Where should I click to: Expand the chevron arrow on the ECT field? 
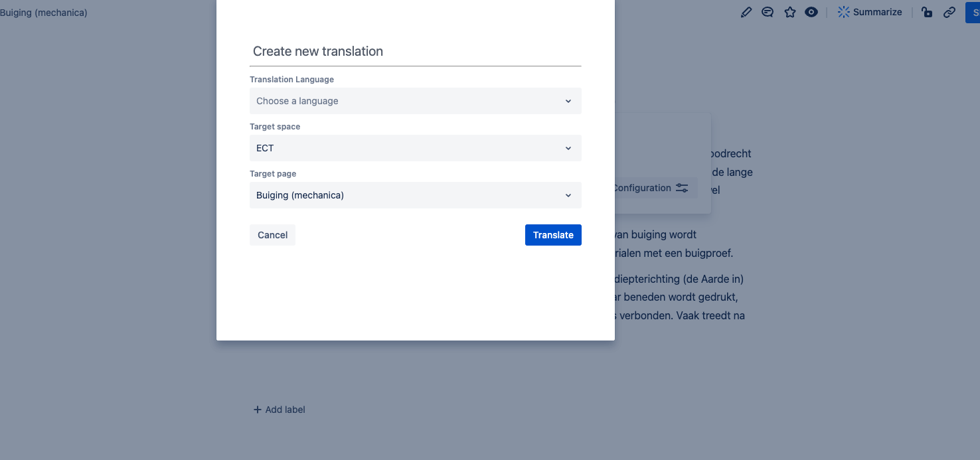pos(568,148)
